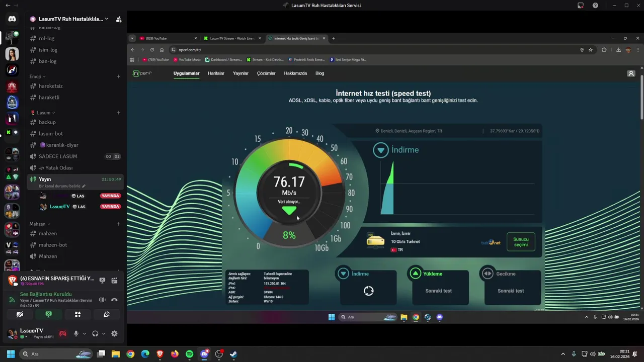The width and height of the screenshot is (644, 362).
Task: Open Çözümler in the nperf menu
Action: (266, 73)
